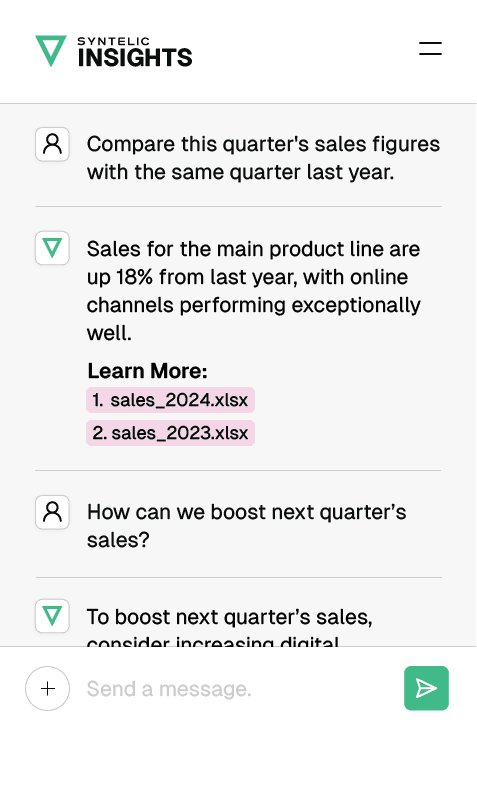Select the 'How can we boost' question text
Viewport: 477px width, 799px height.
click(247, 526)
